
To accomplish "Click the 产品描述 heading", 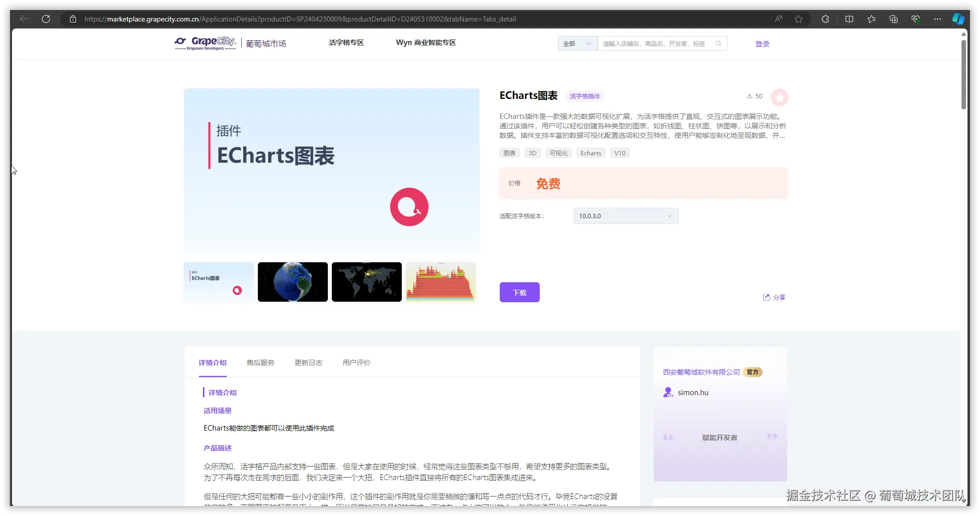I will pos(217,448).
